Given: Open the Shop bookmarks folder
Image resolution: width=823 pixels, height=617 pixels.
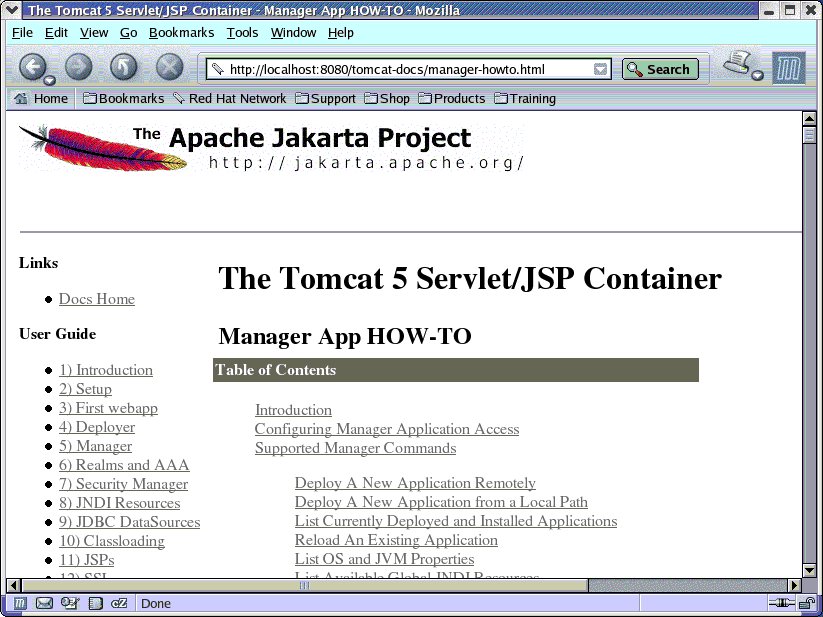Looking at the screenshot, I should tap(387, 99).
